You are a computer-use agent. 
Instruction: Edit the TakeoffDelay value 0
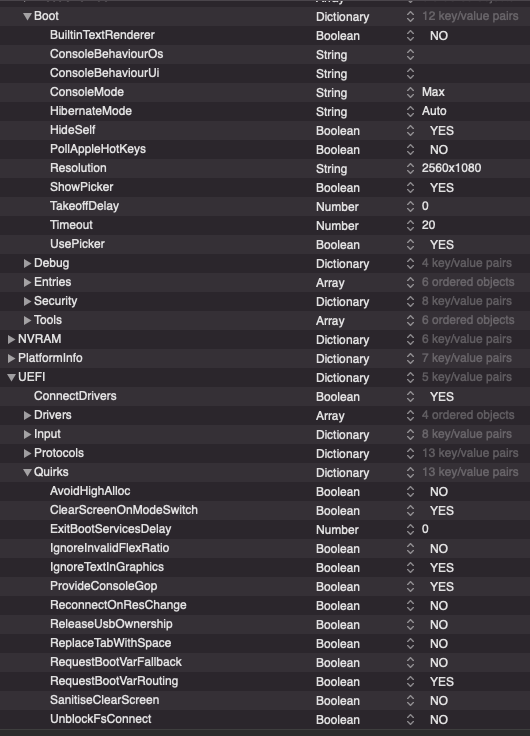pyautogui.click(x=425, y=206)
